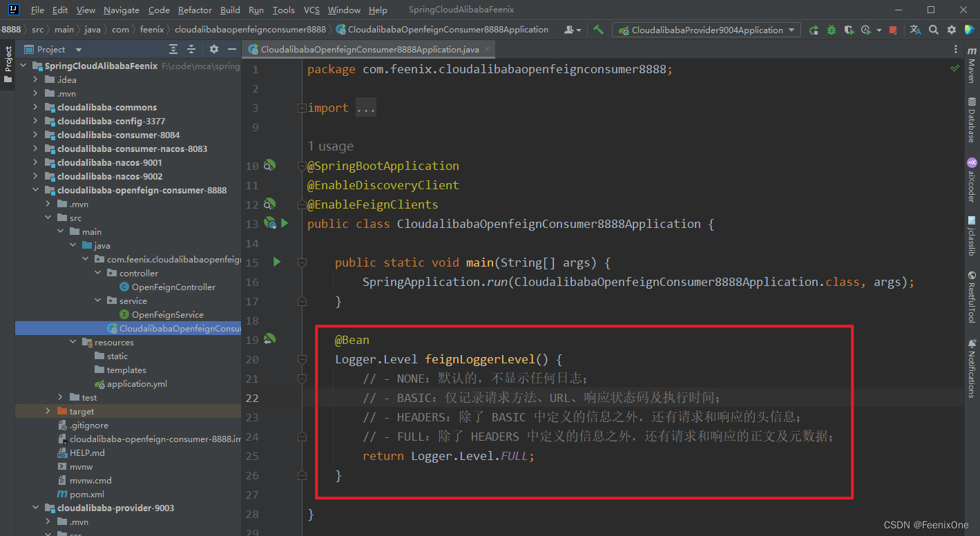Close the CloudalibabaOpenfeignConsumer8888Application.java tab
The height and width of the screenshot is (536, 980).
coord(487,49)
